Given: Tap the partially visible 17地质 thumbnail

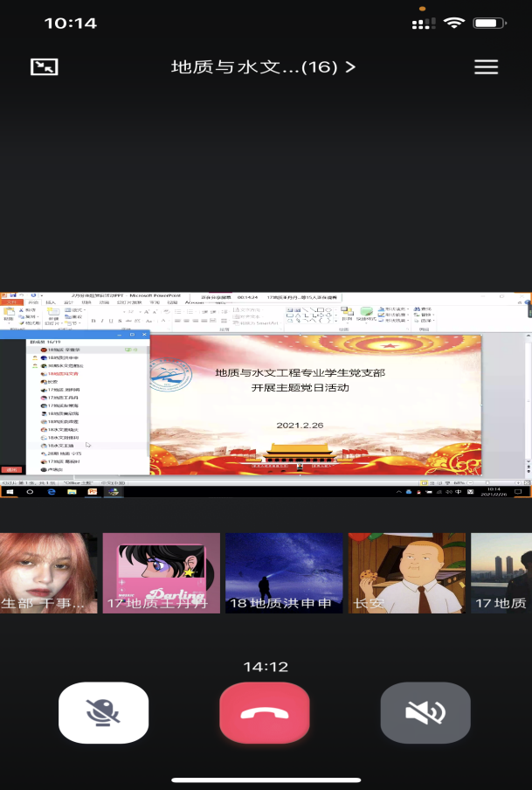Looking at the screenshot, I should 501,572.
